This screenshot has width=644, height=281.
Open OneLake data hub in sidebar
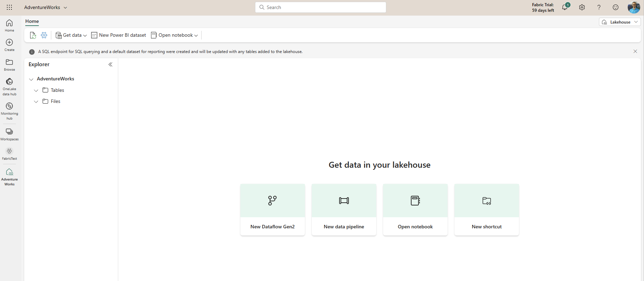9,86
